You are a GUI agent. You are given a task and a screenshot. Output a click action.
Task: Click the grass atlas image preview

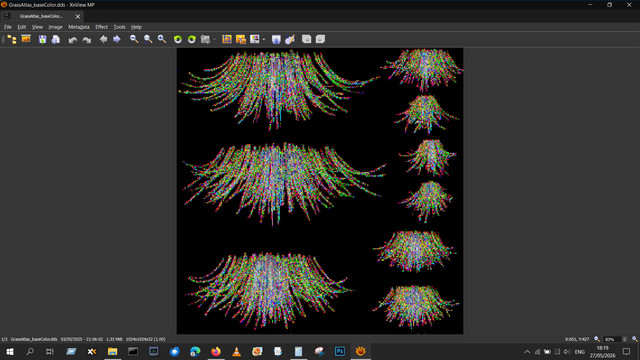pyautogui.click(x=320, y=191)
